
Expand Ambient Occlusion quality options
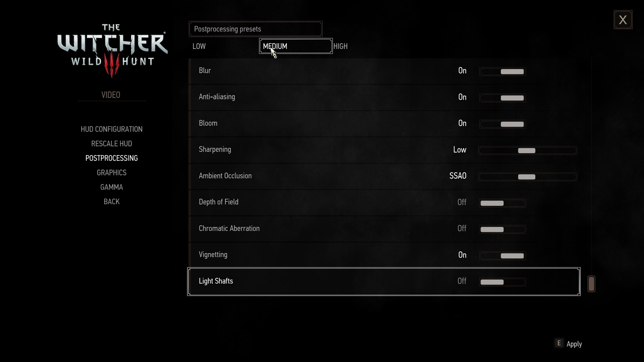527,176
